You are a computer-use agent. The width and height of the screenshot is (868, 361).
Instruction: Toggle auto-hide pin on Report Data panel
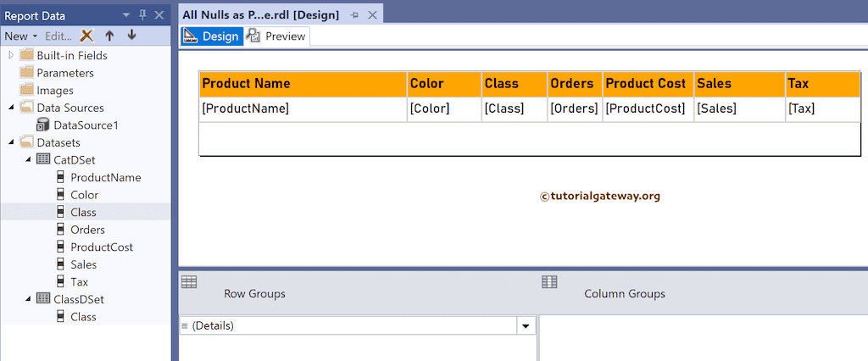(142, 15)
